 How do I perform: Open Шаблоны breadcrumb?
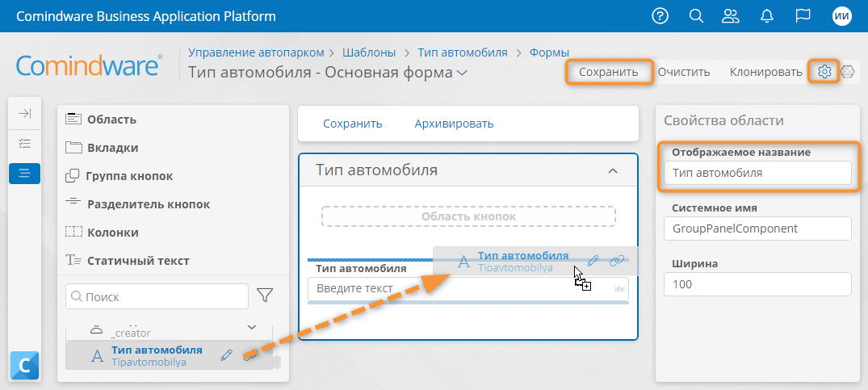[369, 52]
